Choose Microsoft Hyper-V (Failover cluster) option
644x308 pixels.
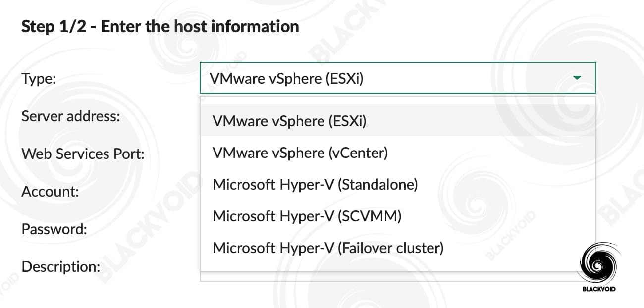pyautogui.click(x=328, y=247)
